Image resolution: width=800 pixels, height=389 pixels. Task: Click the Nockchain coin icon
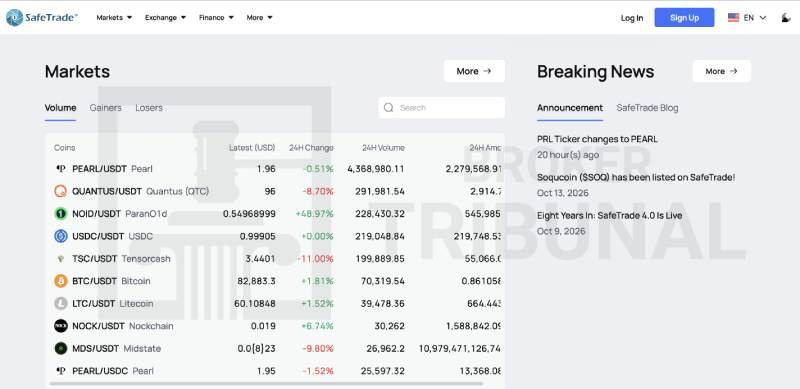point(61,326)
